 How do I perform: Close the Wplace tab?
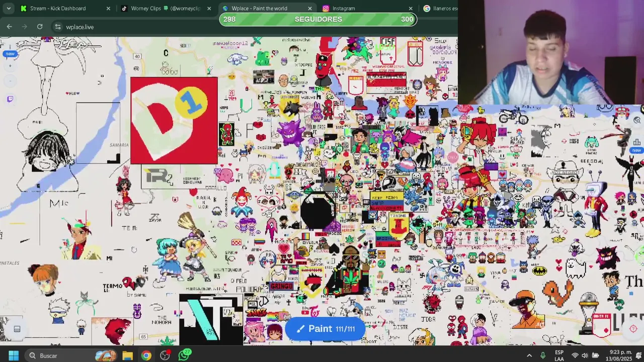tap(310, 9)
